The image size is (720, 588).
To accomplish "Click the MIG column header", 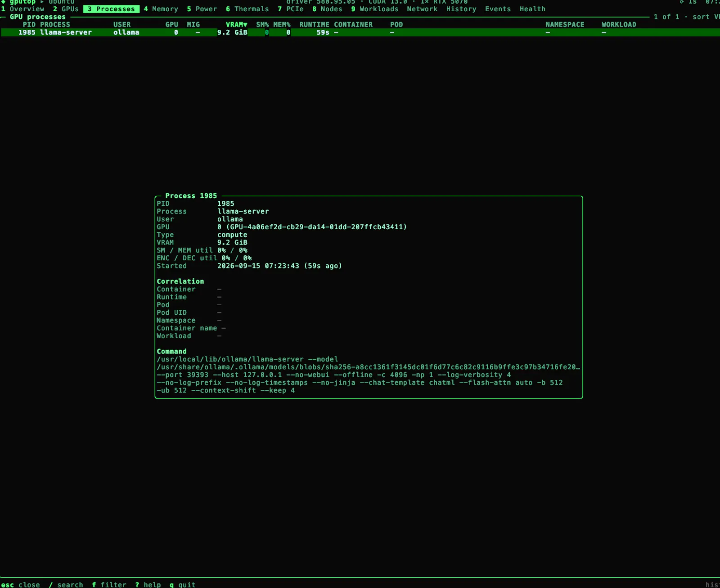I will [x=193, y=25].
